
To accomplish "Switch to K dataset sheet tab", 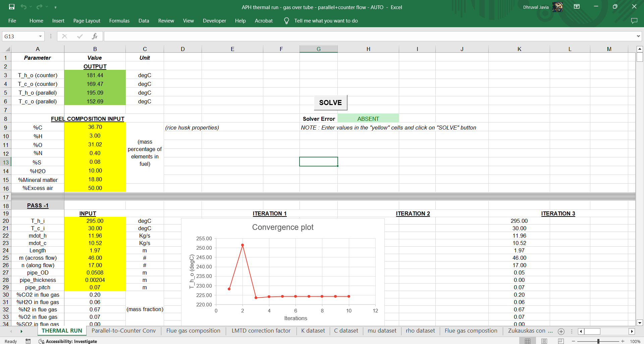I will pos(313,331).
